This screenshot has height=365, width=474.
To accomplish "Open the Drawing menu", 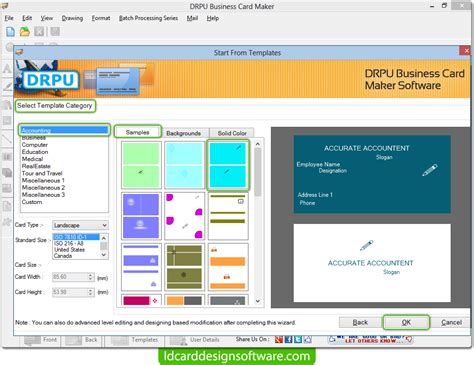I will click(72, 18).
